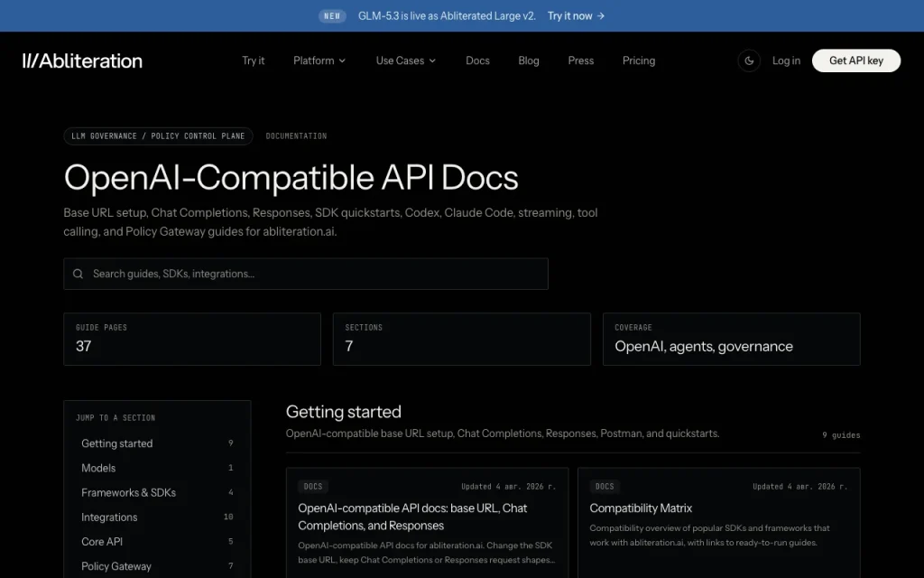Image resolution: width=924 pixels, height=578 pixels.
Task: Open the OpenAI-compatible API docs guide card
Action: 427,523
